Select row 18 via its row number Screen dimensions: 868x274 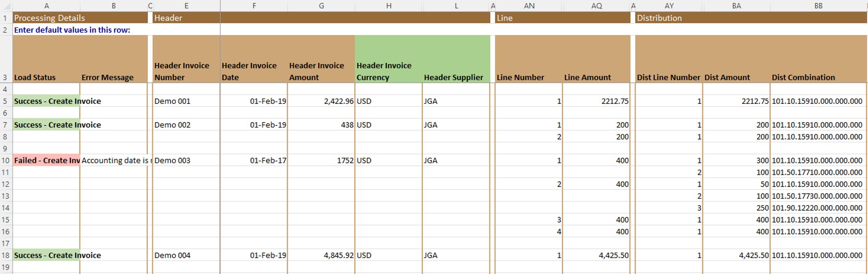(5, 255)
